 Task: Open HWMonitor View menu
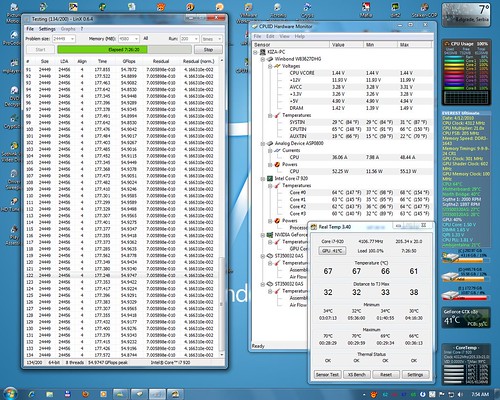click(284, 36)
